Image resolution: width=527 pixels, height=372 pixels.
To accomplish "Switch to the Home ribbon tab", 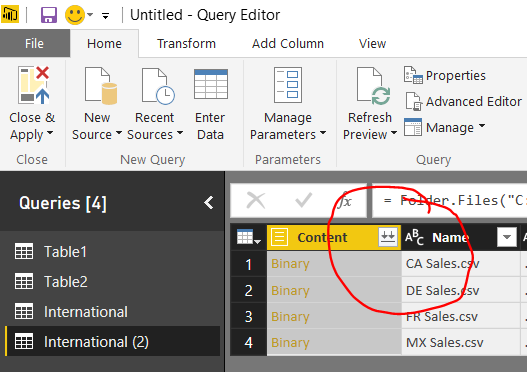I will coord(104,44).
